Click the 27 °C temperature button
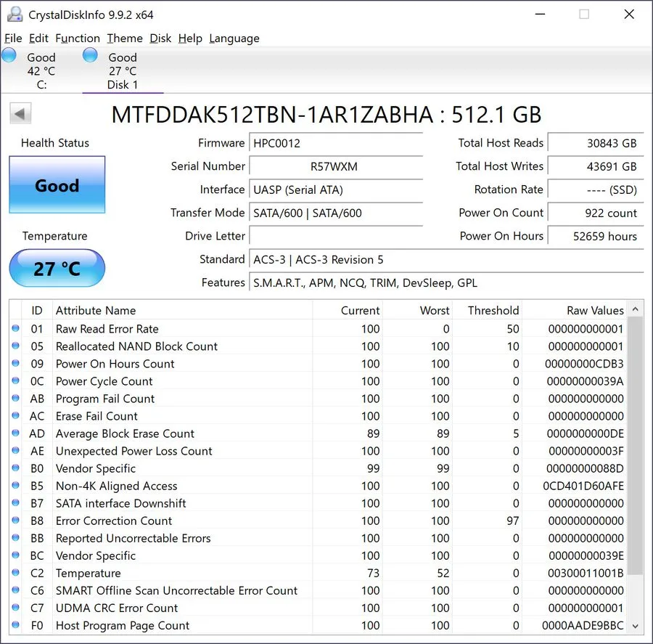653x644 pixels. click(x=57, y=268)
